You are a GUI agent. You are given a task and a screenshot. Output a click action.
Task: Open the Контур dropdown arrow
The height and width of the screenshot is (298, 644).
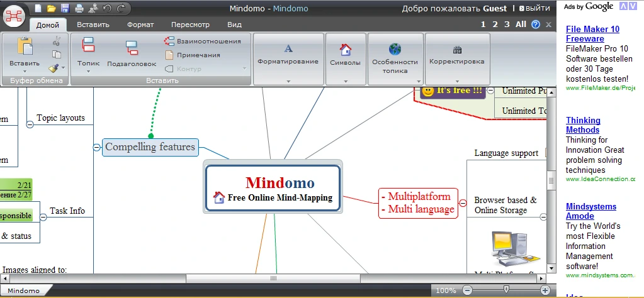(245, 69)
